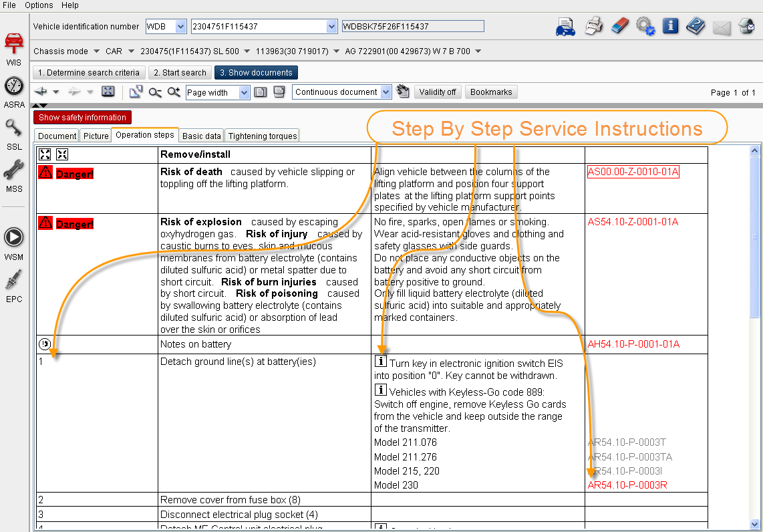Viewport: 763px width, 532px height.
Task: Click the zoom area selection icon
Action: pyautogui.click(x=136, y=92)
